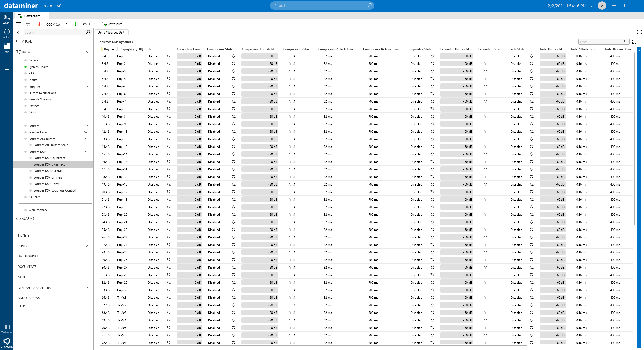The image size is (644, 350).
Task: Collapse side panel with left chevron
Action: (x=18, y=32)
